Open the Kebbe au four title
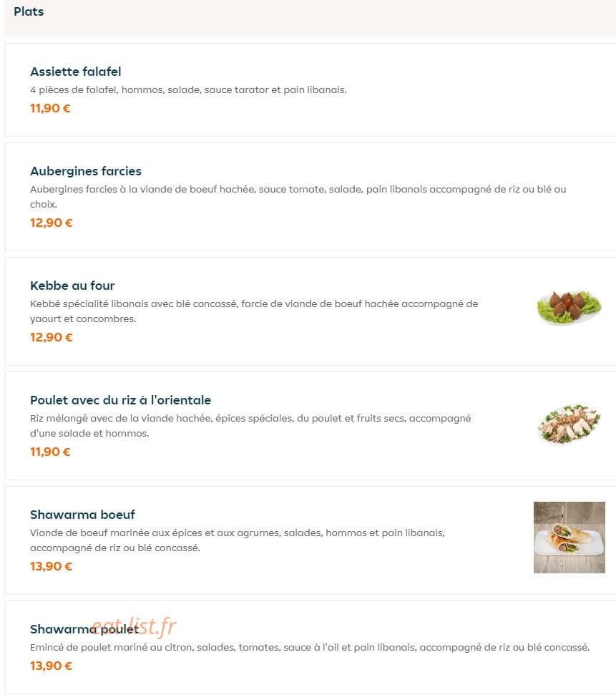The width and height of the screenshot is (616, 695). pos(72,286)
